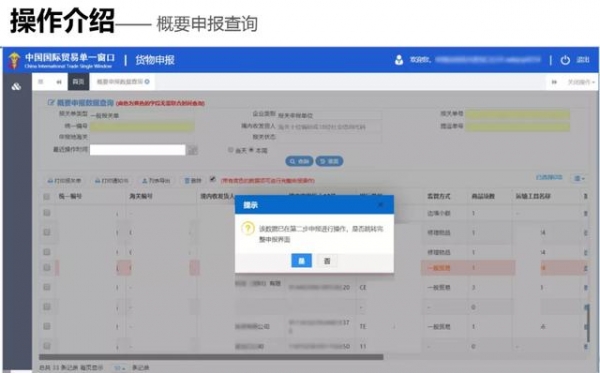The height and width of the screenshot is (373, 600).
Task: Click the yellow 统一编号 input field
Action: pos(142,126)
